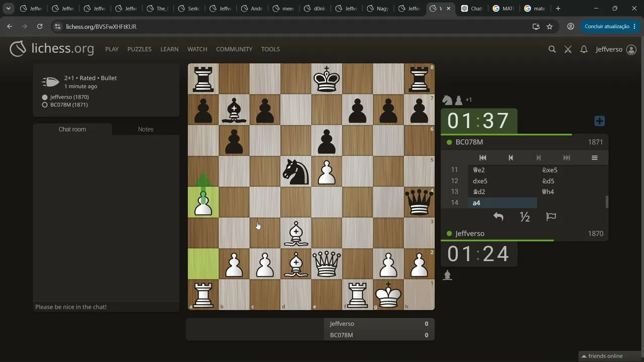Open the search magnifier icon
This screenshot has height=362, width=644.
(552, 49)
